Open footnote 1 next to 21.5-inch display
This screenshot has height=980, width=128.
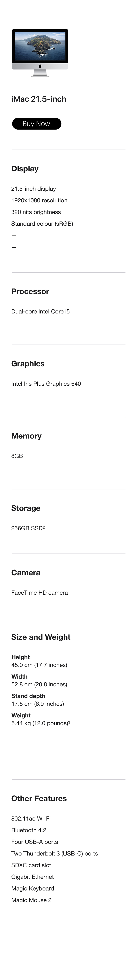tap(57, 188)
